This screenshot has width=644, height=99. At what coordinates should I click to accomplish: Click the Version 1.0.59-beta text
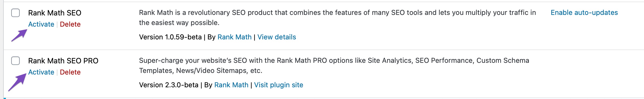coord(170,37)
